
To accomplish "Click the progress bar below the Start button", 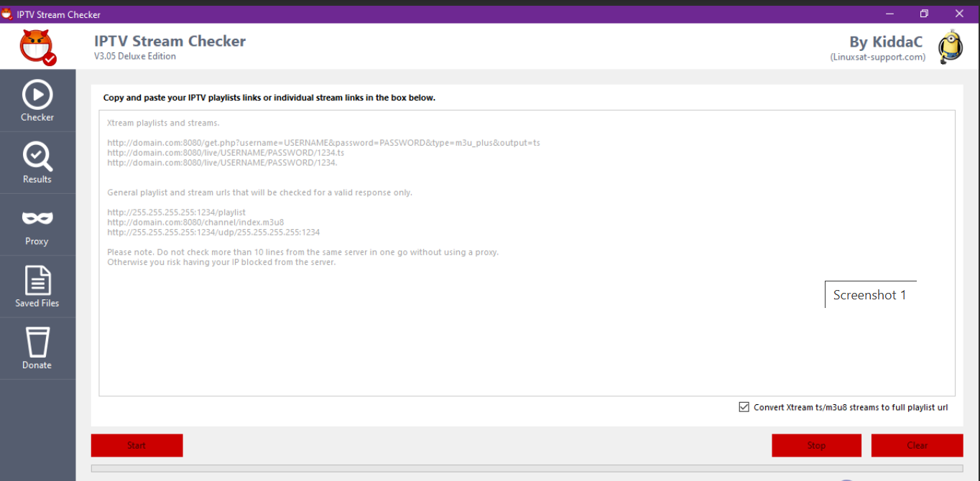I will (527, 469).
